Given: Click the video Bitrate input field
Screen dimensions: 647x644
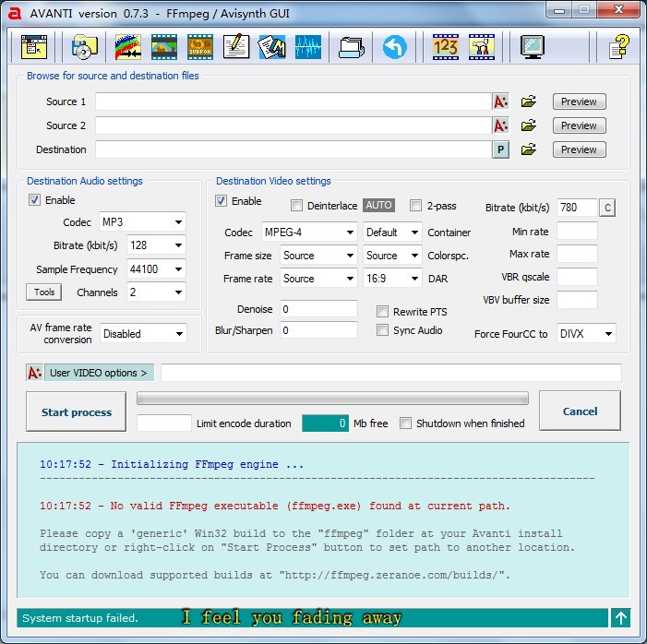Looking at the screenshot, I should pyautogui.click(x=576, y=208).
